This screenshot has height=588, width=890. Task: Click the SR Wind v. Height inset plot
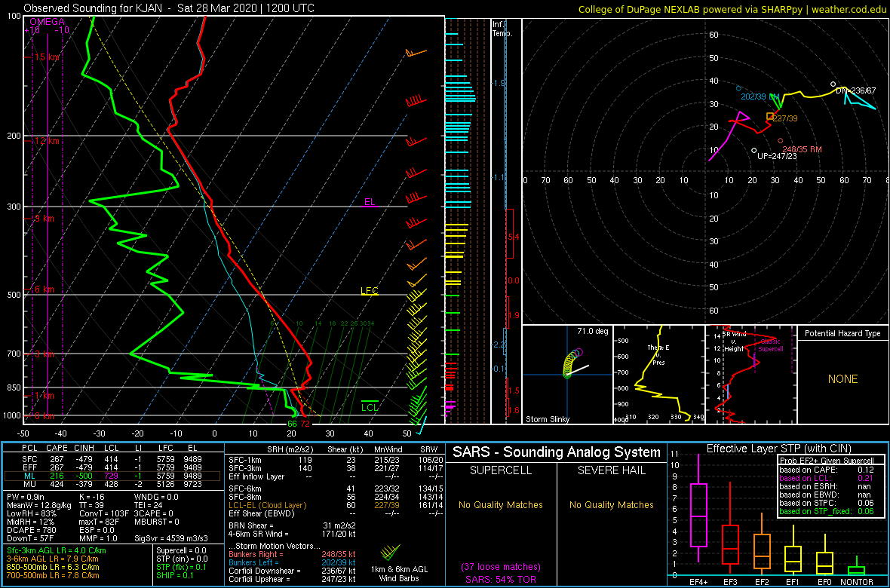[x=750, y=375]
